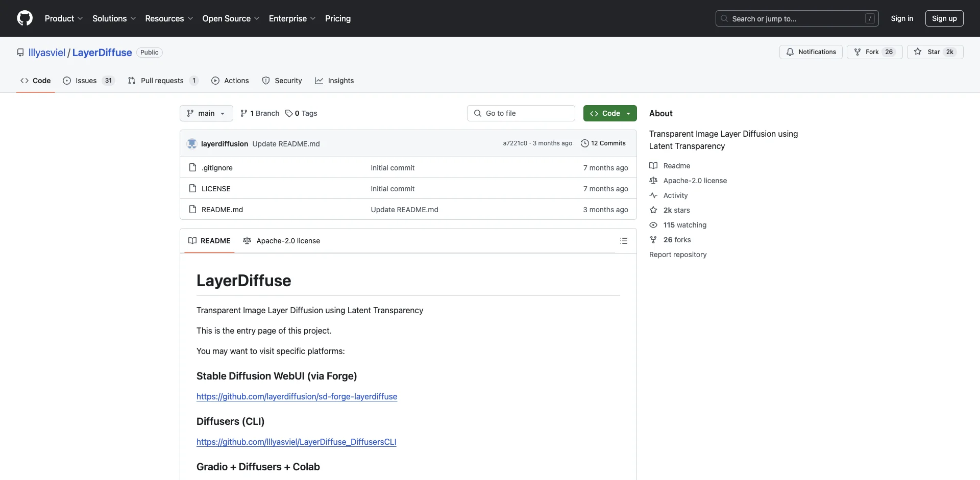980x480 pixels.
Task: Select the Code tab
Action: pyautogui.click(x=36, y=81)
